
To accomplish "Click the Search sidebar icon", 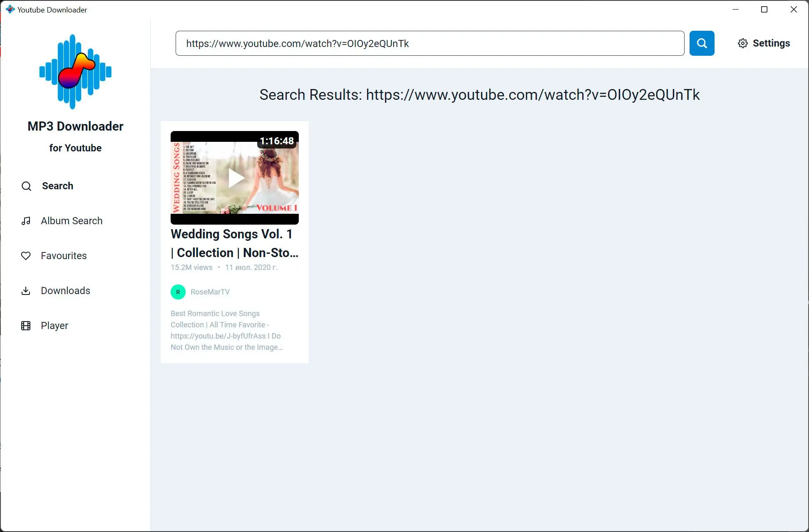I will point(25,186).
